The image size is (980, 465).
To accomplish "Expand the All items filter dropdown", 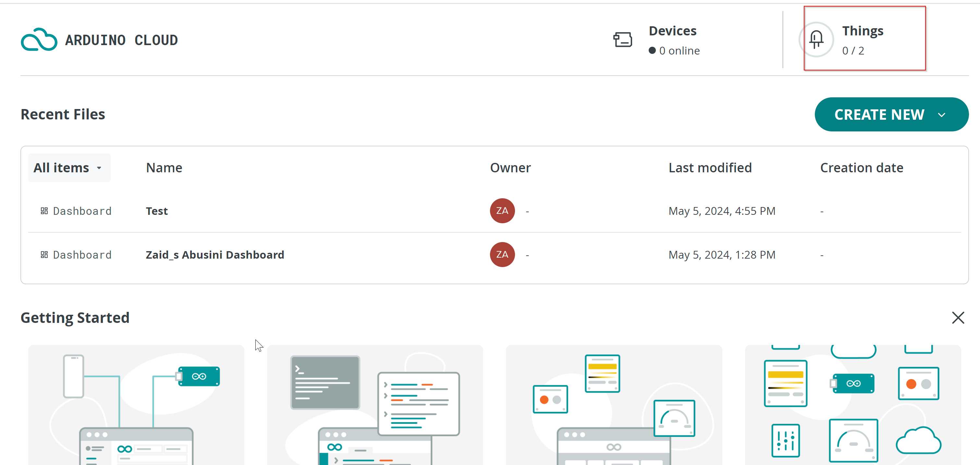I will pyautogui.click(x=67, y=167).
